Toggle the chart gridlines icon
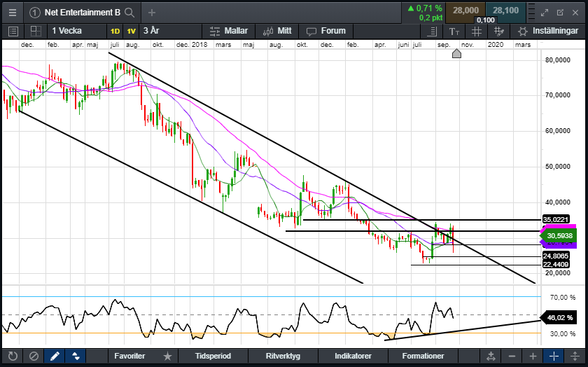 click(x=476, y=32)
